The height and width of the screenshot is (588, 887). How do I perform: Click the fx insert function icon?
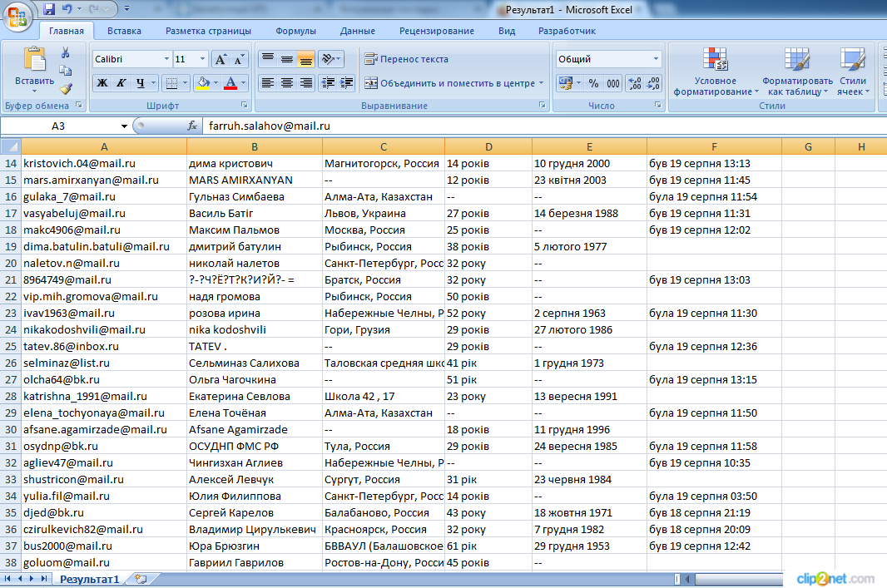[x=192, y=126]
